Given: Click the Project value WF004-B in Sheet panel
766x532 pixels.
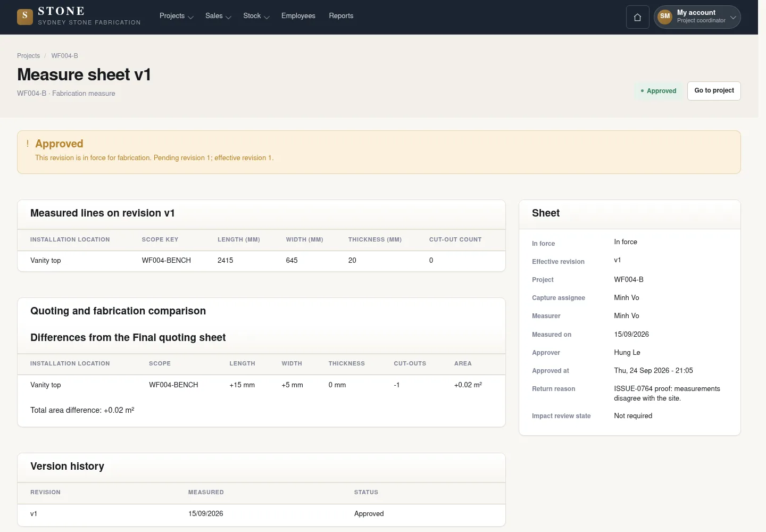Looking at the screenshot, I should pyautogui.click(x=629, y=280).
